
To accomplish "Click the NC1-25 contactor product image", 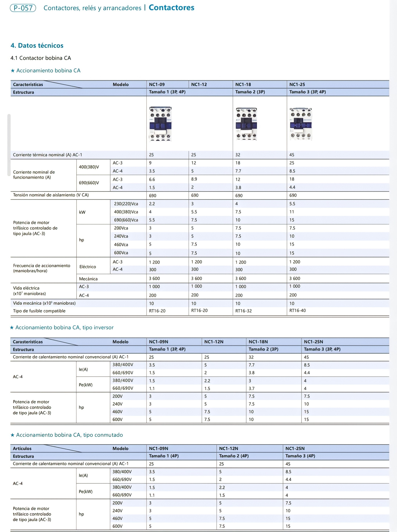I will (301, 124).
